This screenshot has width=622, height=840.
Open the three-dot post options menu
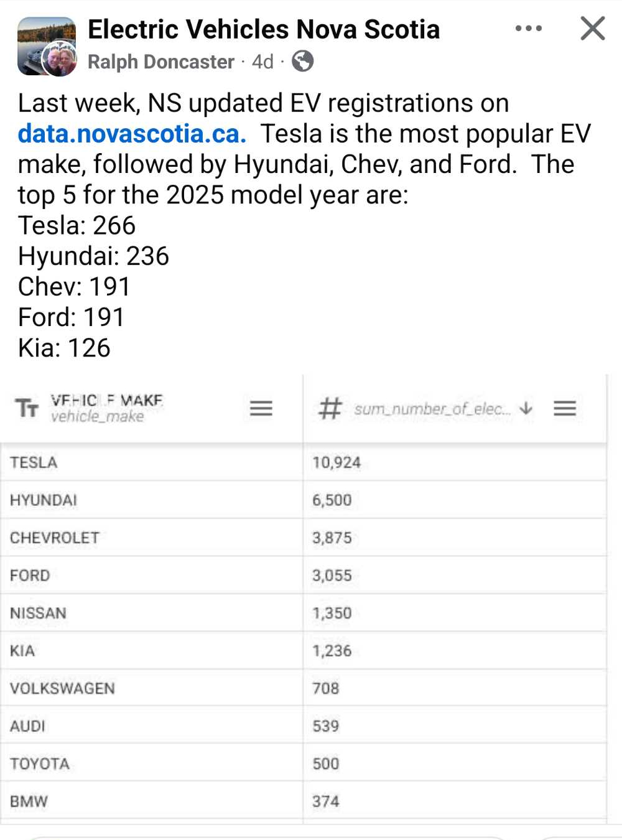[528, 29]
